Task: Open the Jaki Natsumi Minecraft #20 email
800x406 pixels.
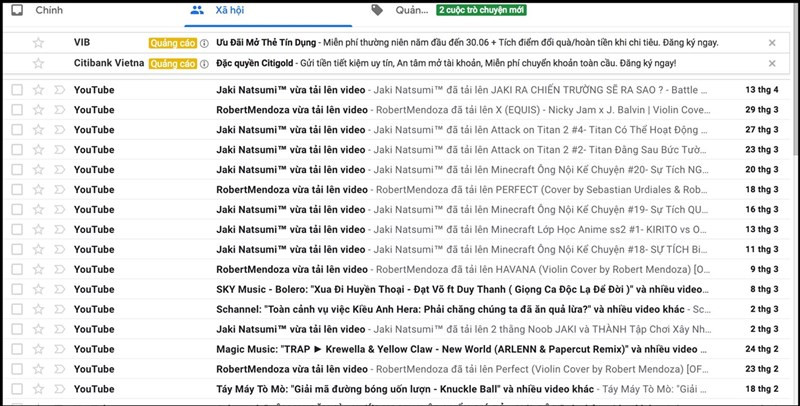Action: pos(450,170)
